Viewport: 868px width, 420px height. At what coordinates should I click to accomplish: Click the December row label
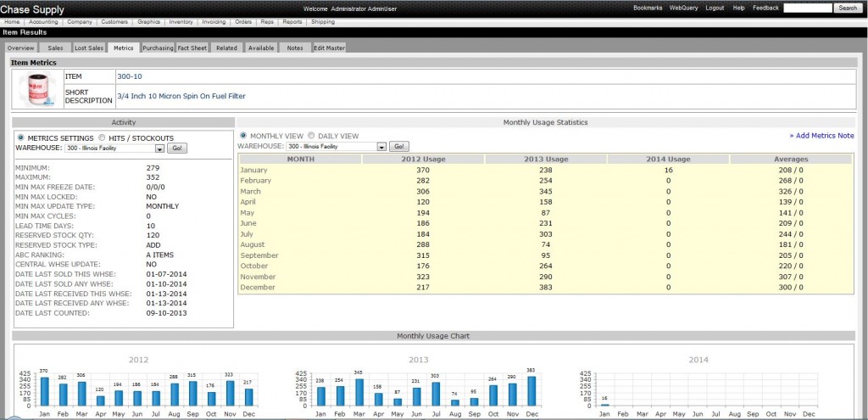pos(258,287)
